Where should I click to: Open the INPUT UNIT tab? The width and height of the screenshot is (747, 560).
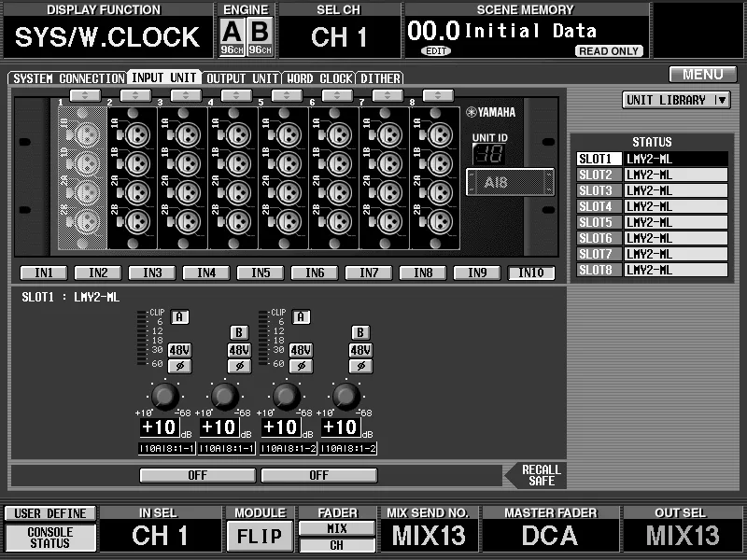point(164,77)
